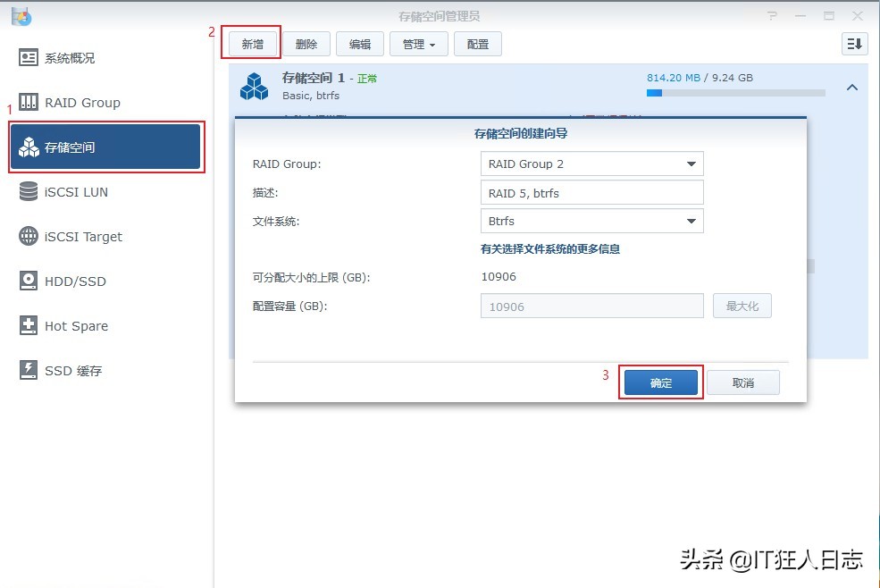The width and height of the screenshot is (880, 588).
Task: Select RAID Group in the sidebar
Action: [83, 102]
